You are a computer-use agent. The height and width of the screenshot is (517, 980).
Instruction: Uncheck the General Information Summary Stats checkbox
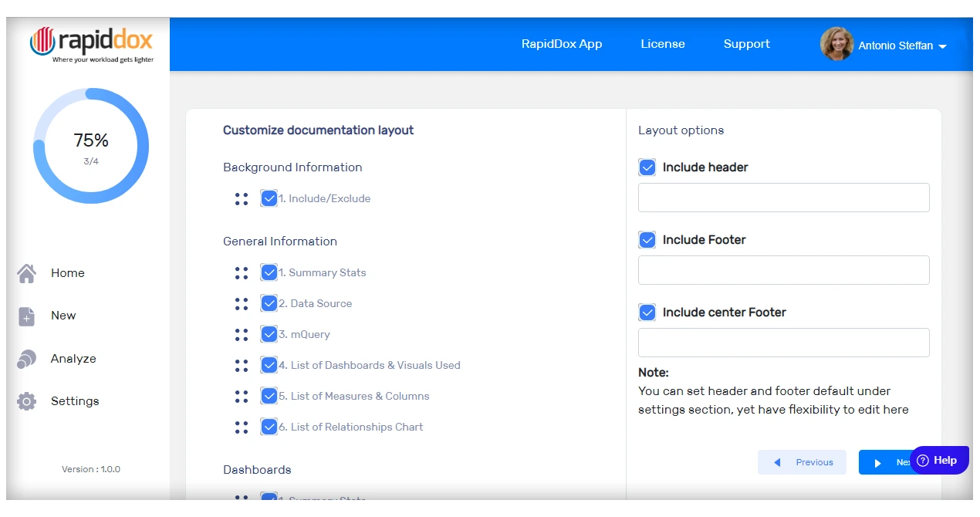269,272
